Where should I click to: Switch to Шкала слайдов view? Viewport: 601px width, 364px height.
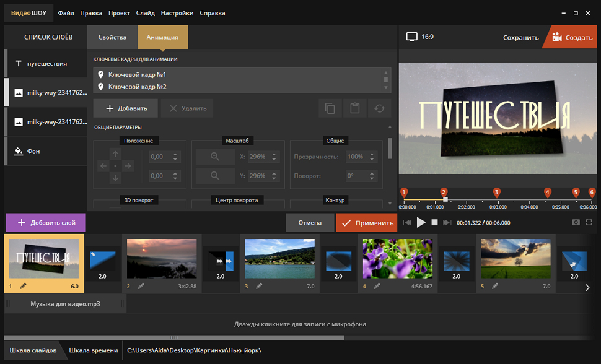point(33,350)
